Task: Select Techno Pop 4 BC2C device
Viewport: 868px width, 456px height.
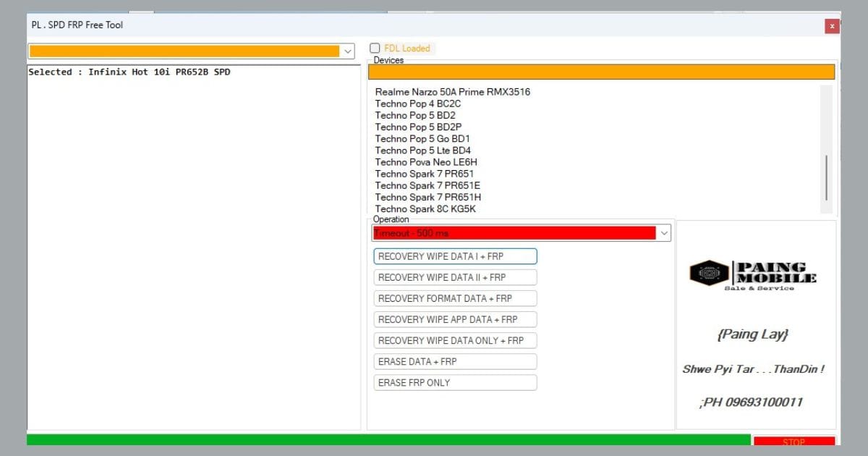Action: click(418, 104)
